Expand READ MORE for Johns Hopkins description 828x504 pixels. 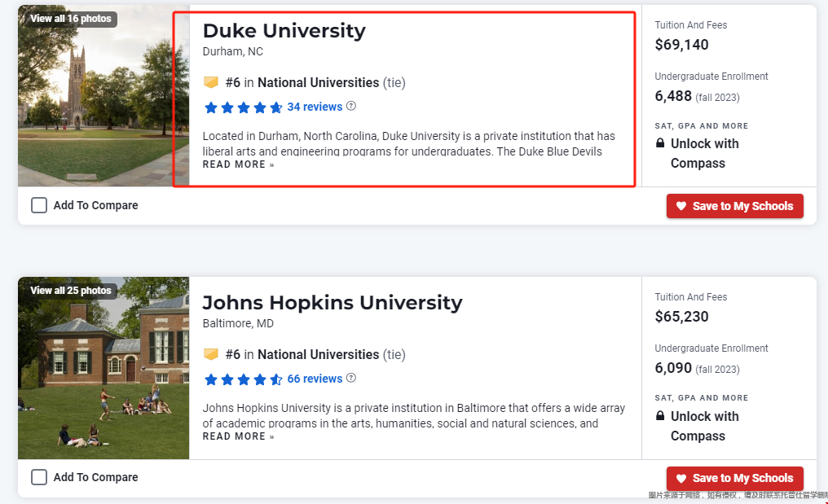(239, 436)
